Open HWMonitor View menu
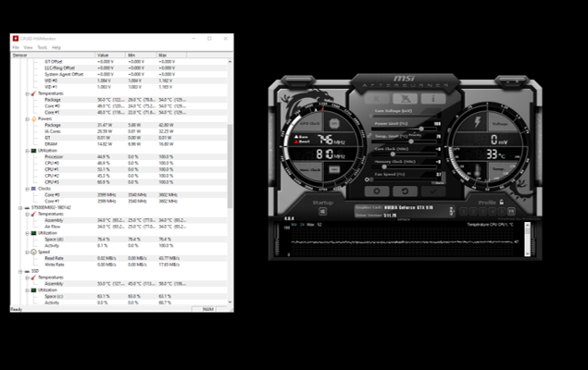Image resolution: width=588 pixels, height=370 pixels. coord(28,47)
